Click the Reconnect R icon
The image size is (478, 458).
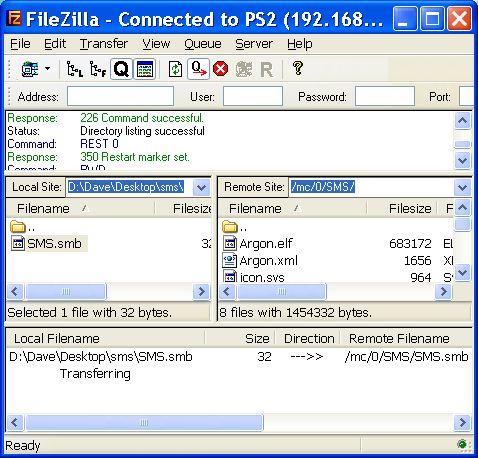(266, 70)
